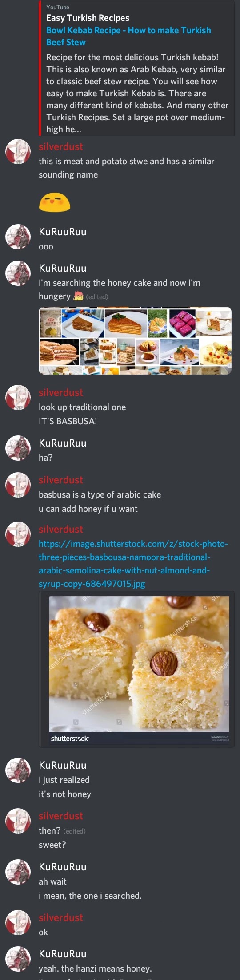Screen dimensions: 240x980
Task: Click KuRuuRuu's avatar next to "ah wait"
Action: (18, 872)
